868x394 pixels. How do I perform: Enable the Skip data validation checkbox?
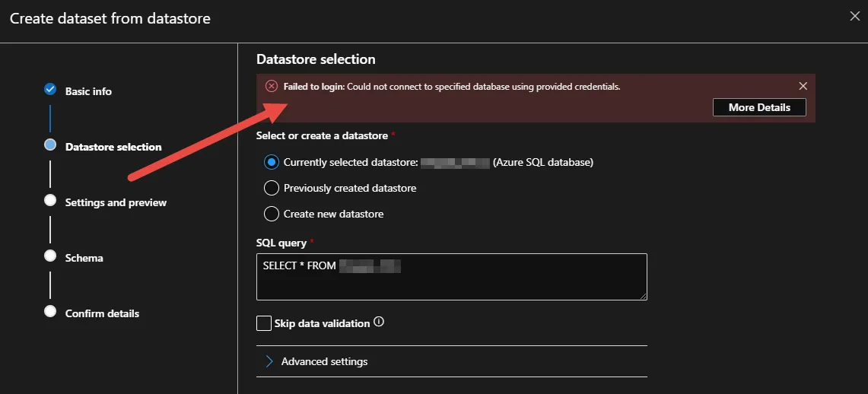[x=264, y=323]
